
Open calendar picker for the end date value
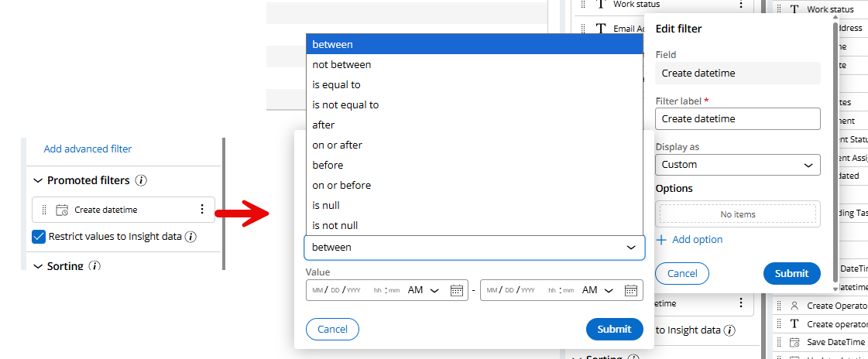click(630, 290)
